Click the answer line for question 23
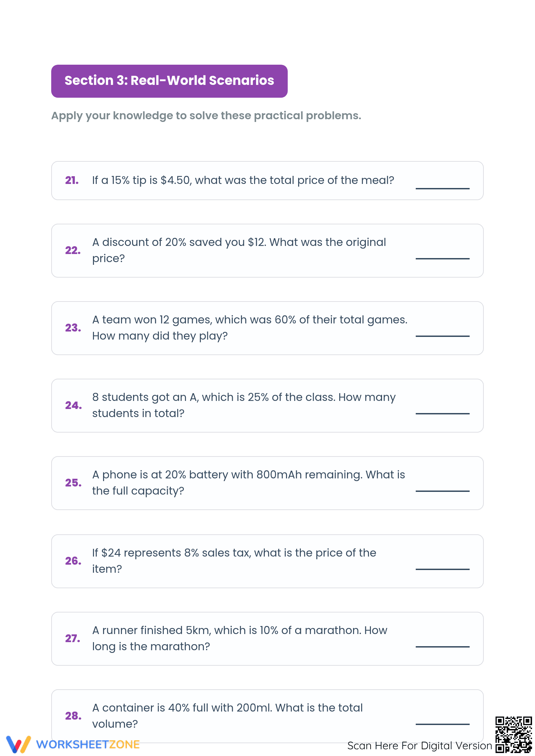Image resolution: width=535 pixels, height=756 pixels. click(x=442, y=336)
